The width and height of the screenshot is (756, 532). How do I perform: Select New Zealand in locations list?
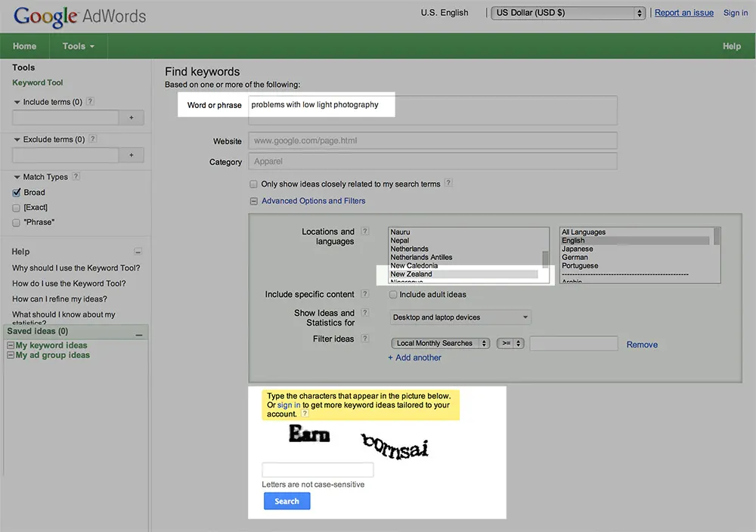tap(464, 274)
